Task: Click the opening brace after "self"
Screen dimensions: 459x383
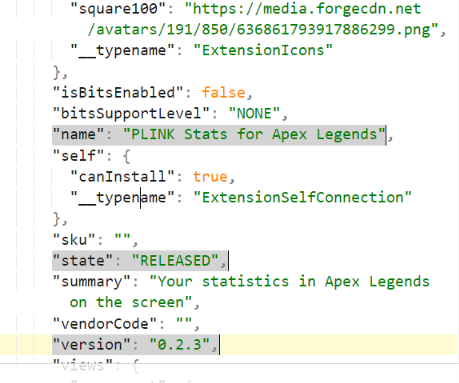Action: [x=127, y=156]
